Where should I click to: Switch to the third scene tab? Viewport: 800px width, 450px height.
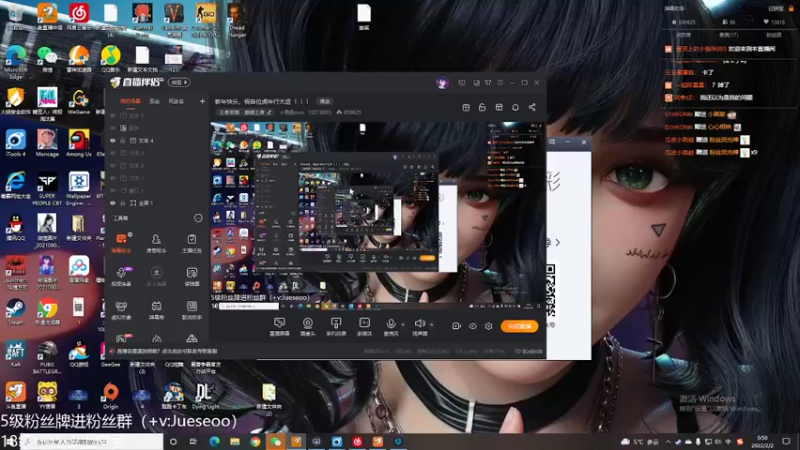coord(176,102)
